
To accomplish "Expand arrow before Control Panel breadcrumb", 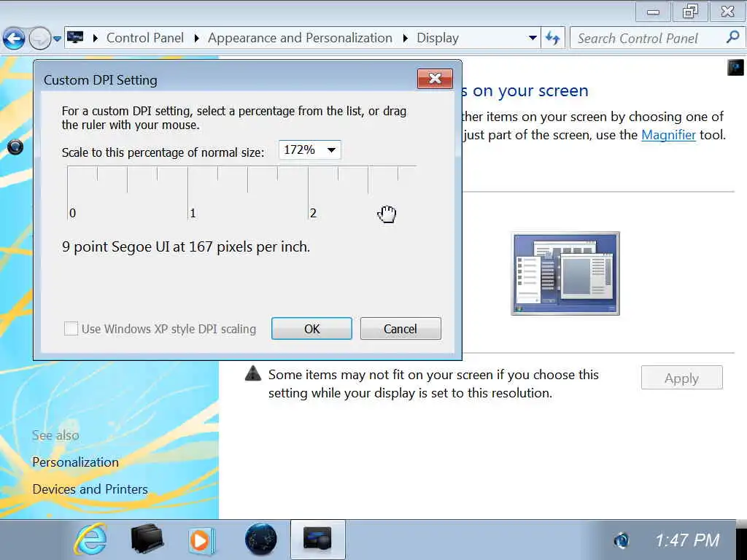I will coord(95,38).
